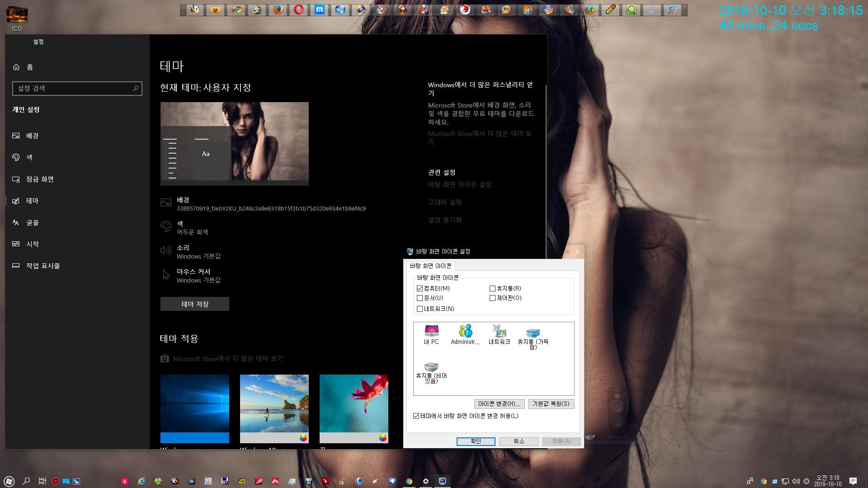Open 배경 settings page

coord(77,136)
